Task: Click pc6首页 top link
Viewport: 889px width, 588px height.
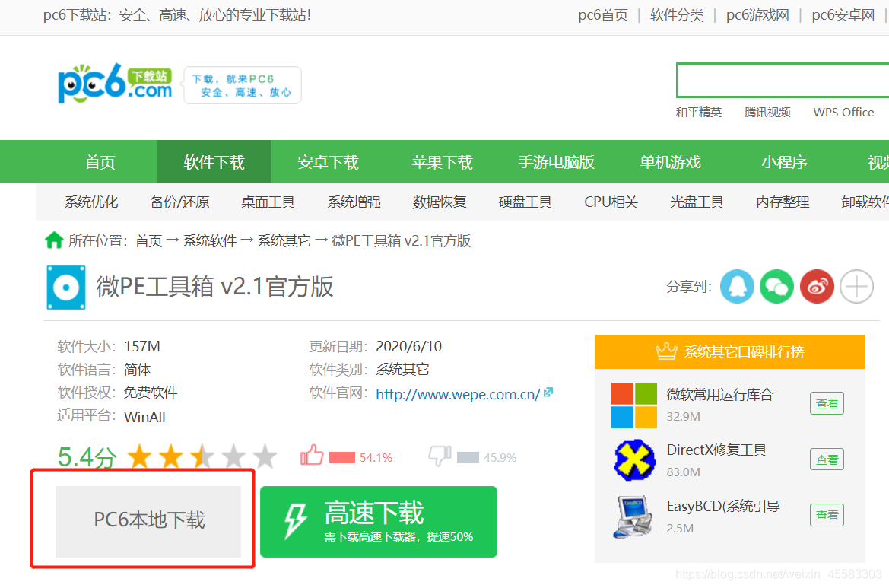Action: pos(603,15)
